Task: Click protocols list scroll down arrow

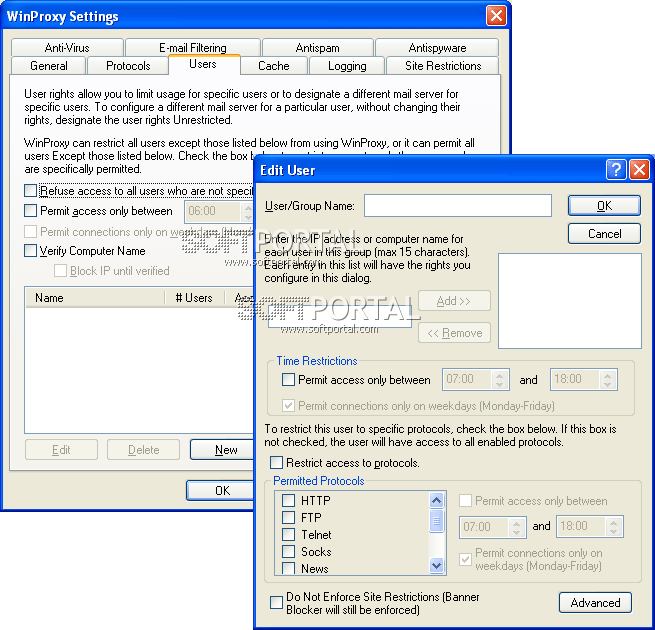Action: coord(437,566)
